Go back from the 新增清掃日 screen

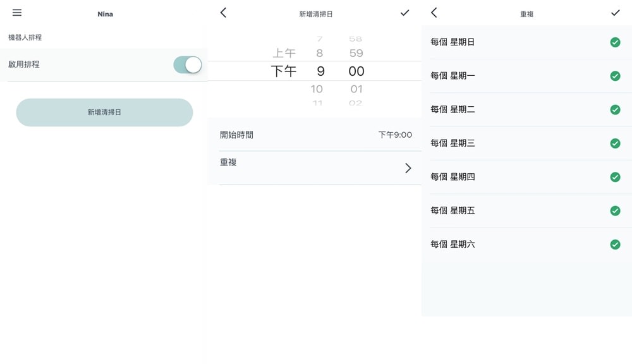click(x=223, y=13)
